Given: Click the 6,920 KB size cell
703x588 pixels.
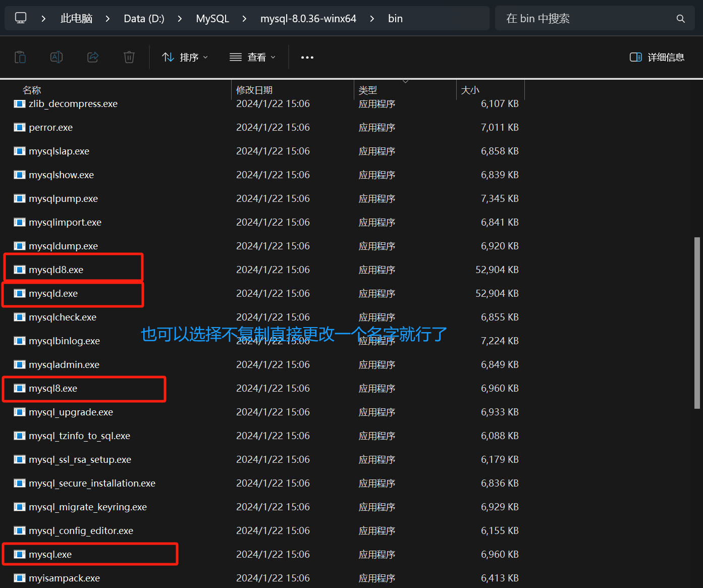Looking at the screenshot, I should tap(500, 246).
